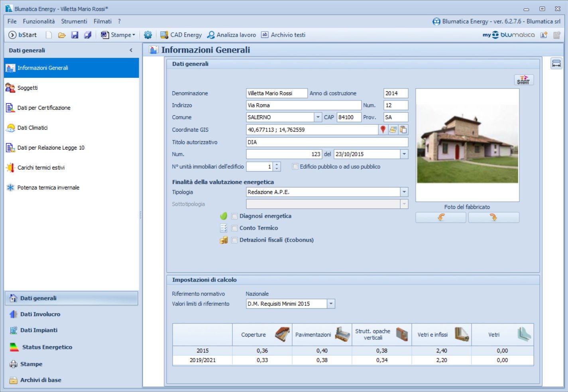Open the Comune dropdown for SALERNO
This screenshot has width=568, height=392.
pos(318,117)
